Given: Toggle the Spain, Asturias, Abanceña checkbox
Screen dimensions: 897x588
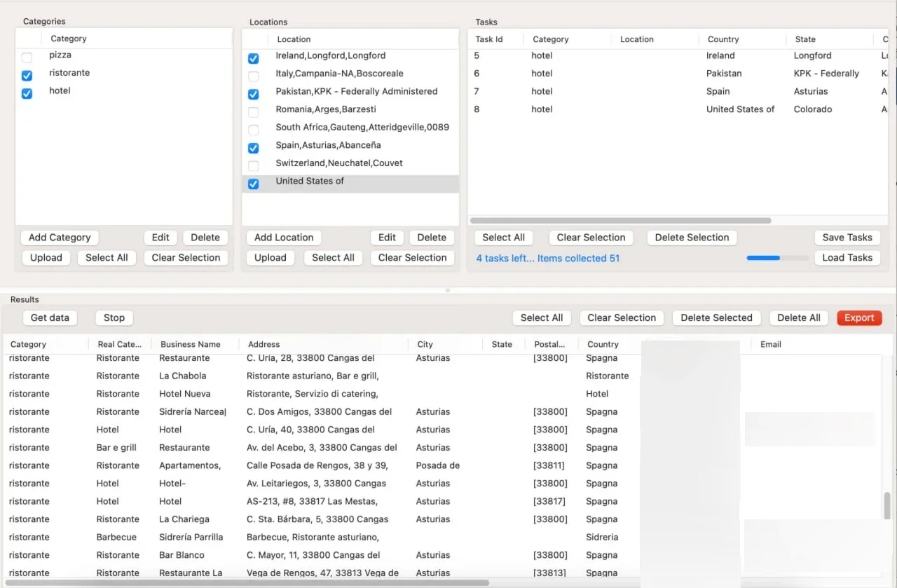Looking at the screenshot, I should tap(253, 148).
